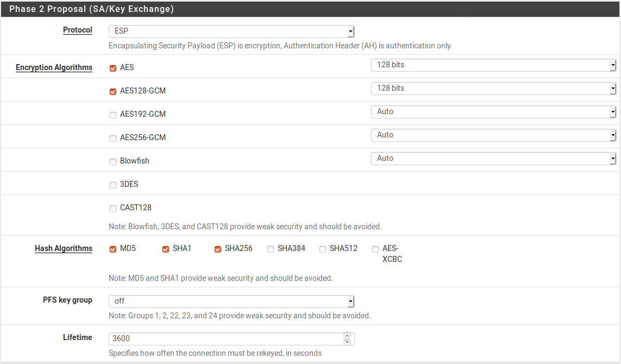Enable the CAST128 cipher
This screenshot has width=621, height=364.
coord(112,208)
